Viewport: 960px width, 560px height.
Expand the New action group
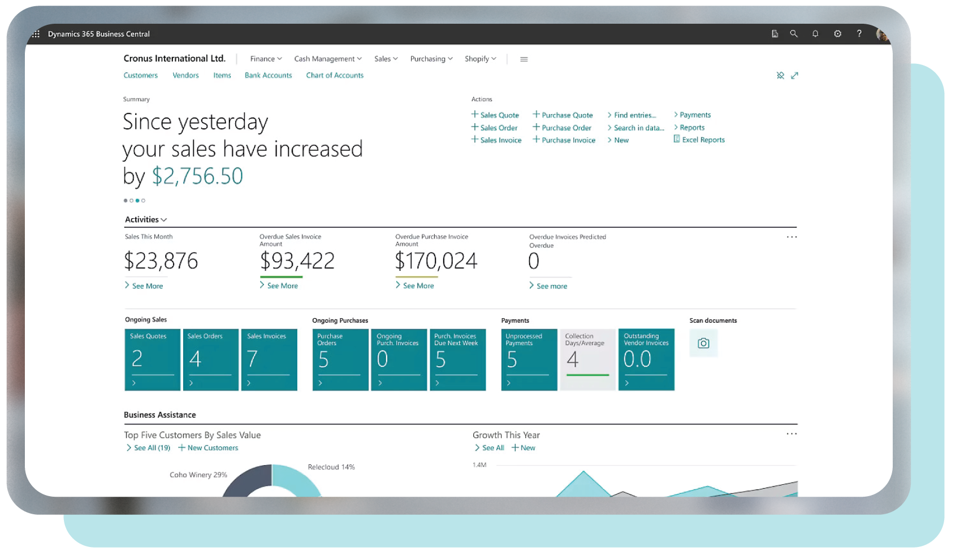(x=618, y=140)
